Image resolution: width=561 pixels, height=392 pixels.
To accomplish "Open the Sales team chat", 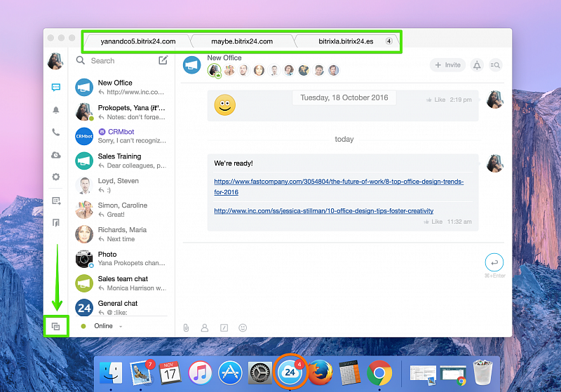I will 121,283.
